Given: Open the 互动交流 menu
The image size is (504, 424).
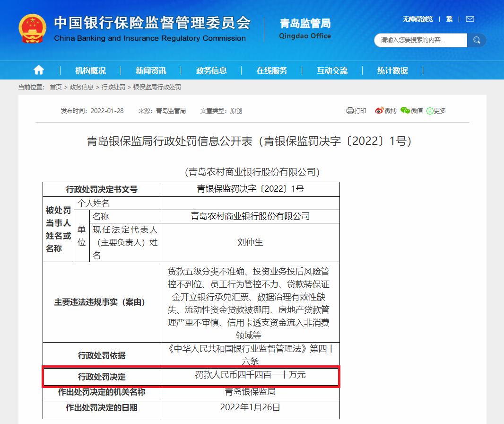Looking at the screenshot, I should coord(332,71).
